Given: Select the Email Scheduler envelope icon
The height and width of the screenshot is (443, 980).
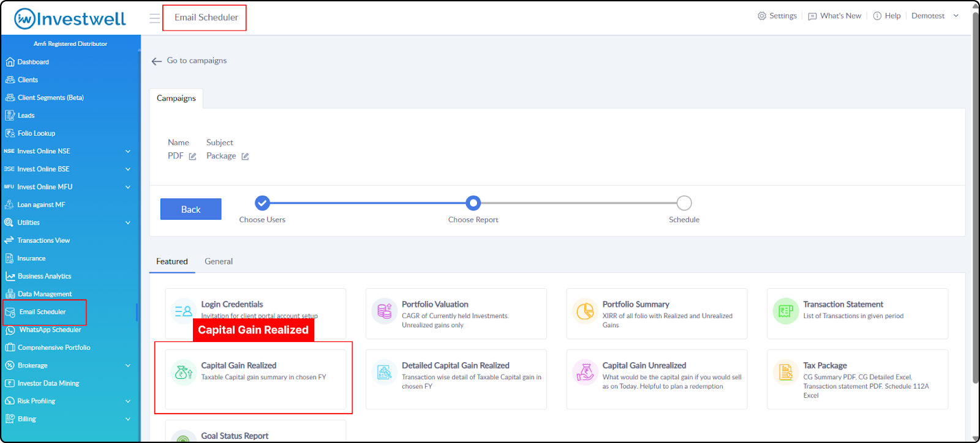Looking at the screenshot, I should (x=10, y=312).
